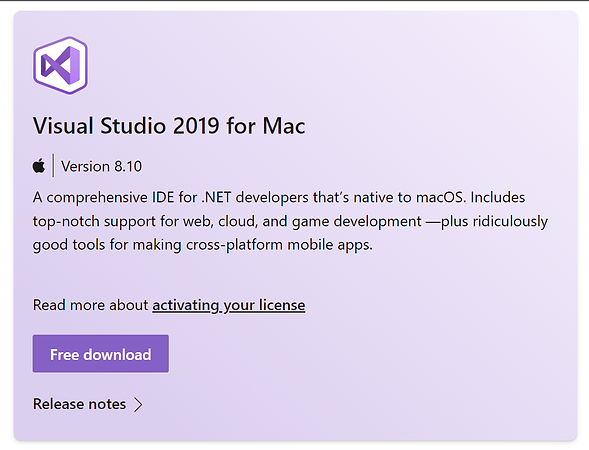Image resolution: width=589 pixels, height=450 pixels.
Task: Click the .NET text in the description
Action: (216, 198)
